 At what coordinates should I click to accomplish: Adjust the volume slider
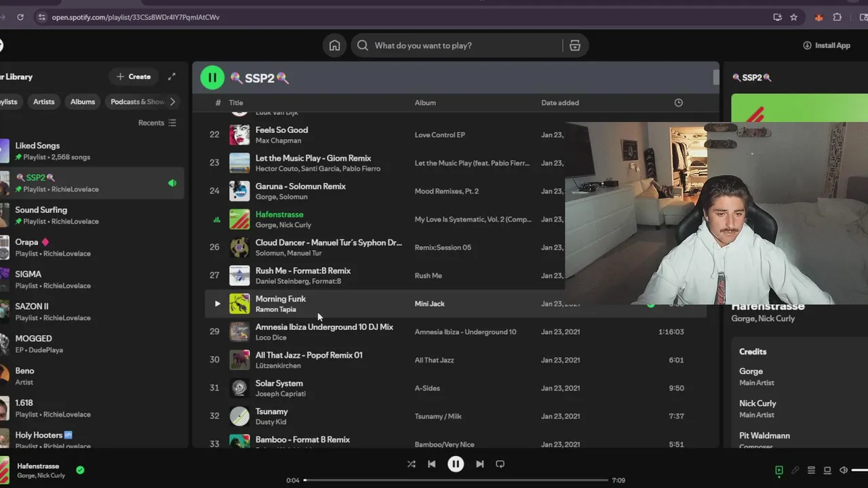tap(860, 470)
